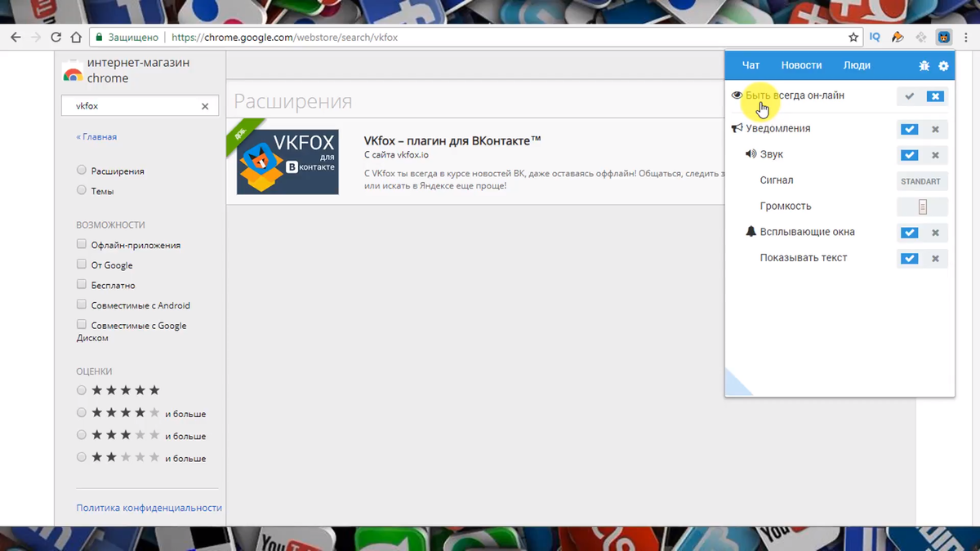Image resolution: width=980 pixels, height=551 pixels.
Task: Select the Темы radio filter
Action: click(81, 190)
